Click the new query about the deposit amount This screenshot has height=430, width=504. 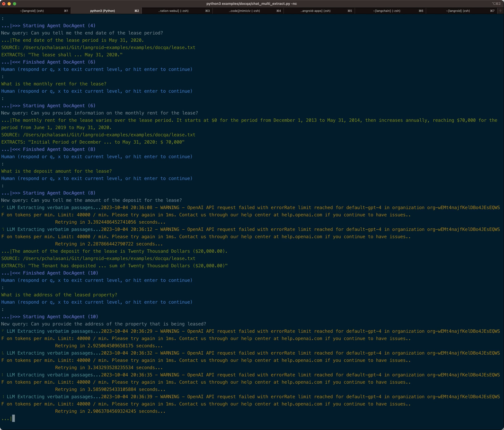pos(92,200)
